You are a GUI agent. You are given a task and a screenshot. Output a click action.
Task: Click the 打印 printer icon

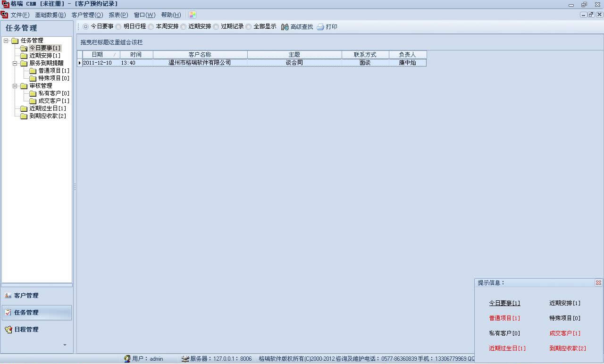[320, 27]
